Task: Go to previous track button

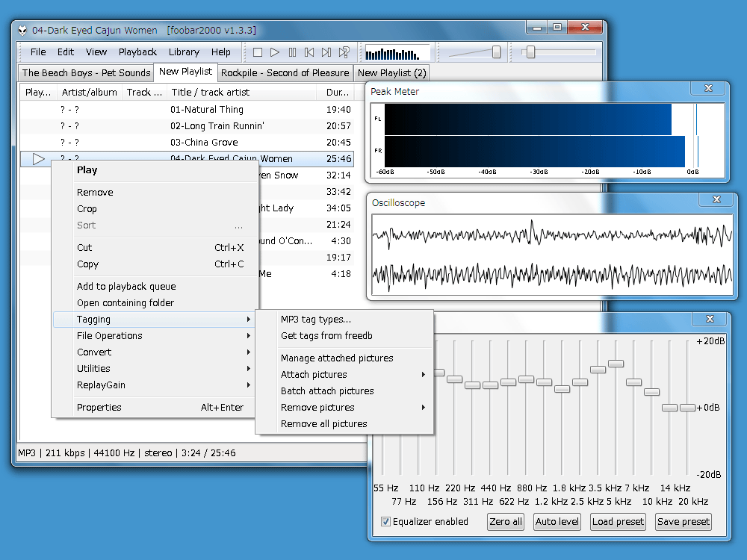Action: pyautogui.click(x=309, y=52)
